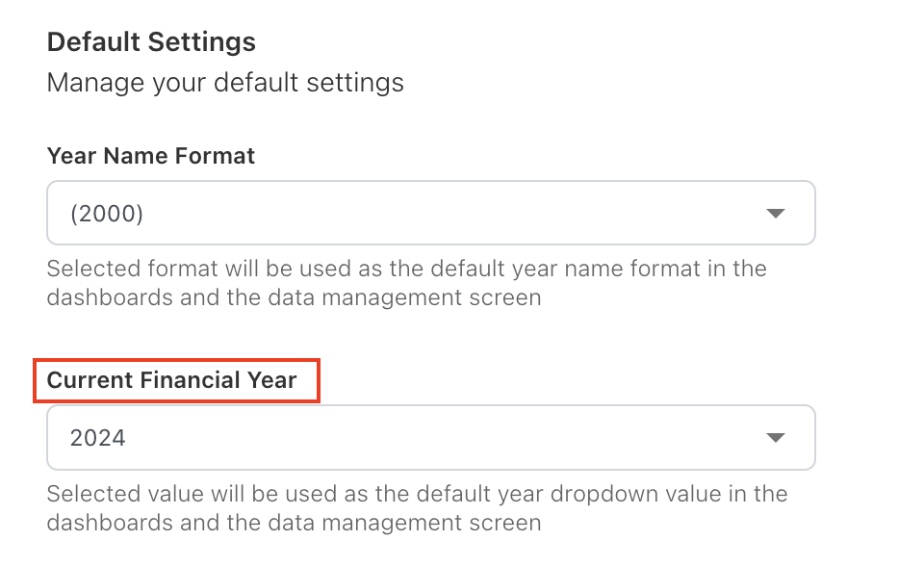Expand the Year Name Format dropdown arrow
The width and height of the screenshot is (924, 566).
click(776, 213)
